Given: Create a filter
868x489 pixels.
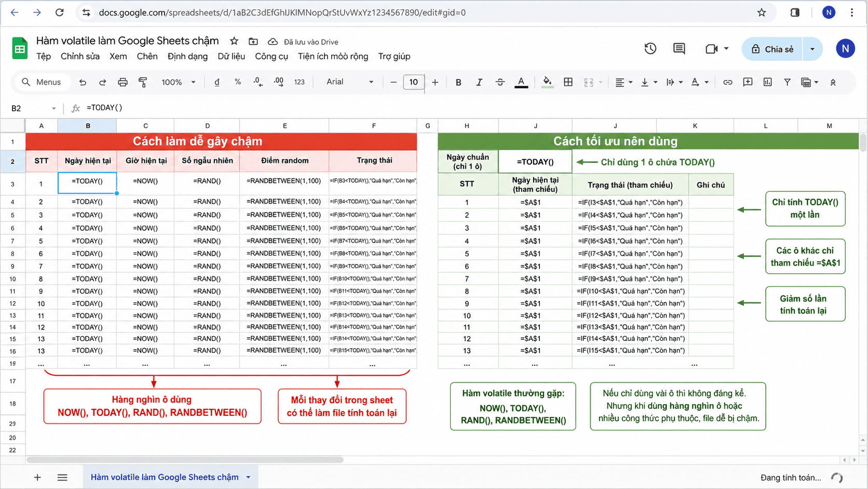Looking at the screenshot, I should click(x=788, y=82).
